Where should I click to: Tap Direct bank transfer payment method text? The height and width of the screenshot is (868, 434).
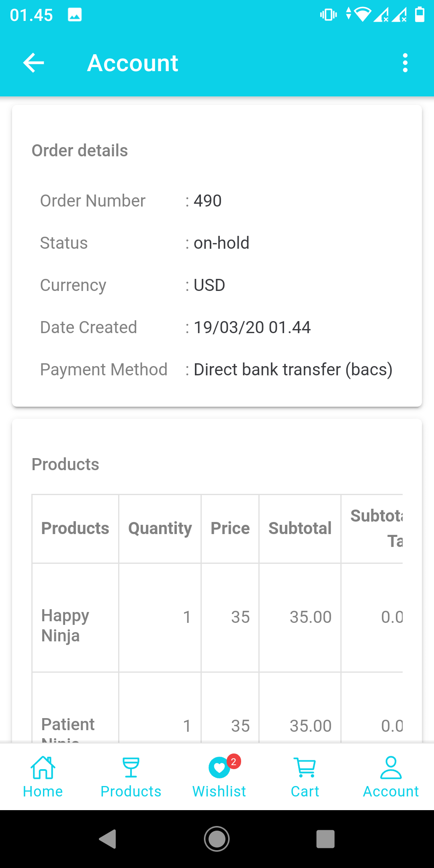[x=293, y=370]
